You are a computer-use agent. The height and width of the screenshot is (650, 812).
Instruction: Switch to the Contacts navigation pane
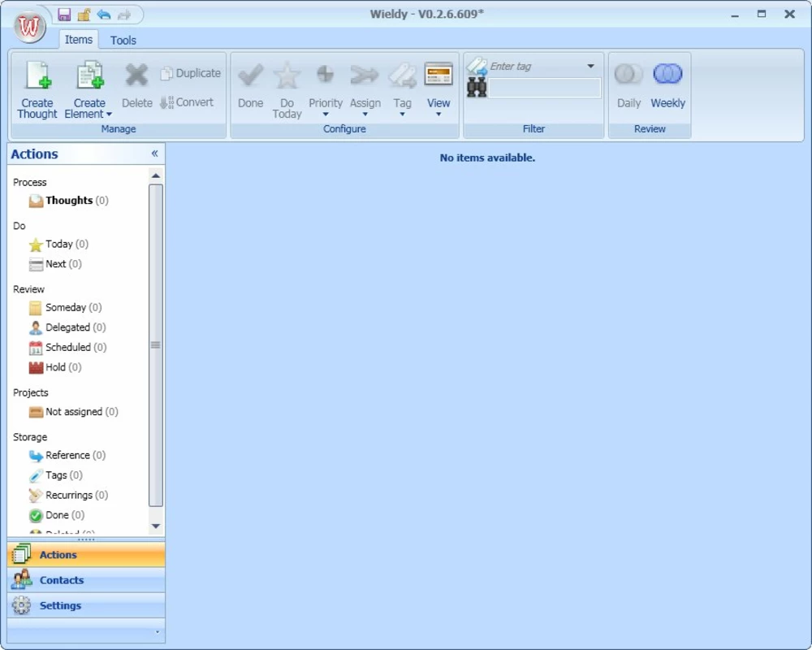[86, 579]
